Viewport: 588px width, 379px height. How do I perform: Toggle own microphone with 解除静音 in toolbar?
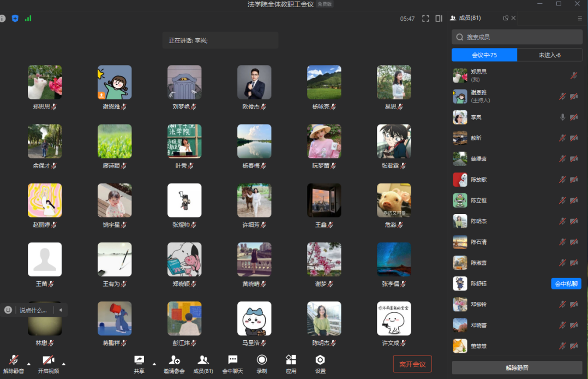coord(14,363)
